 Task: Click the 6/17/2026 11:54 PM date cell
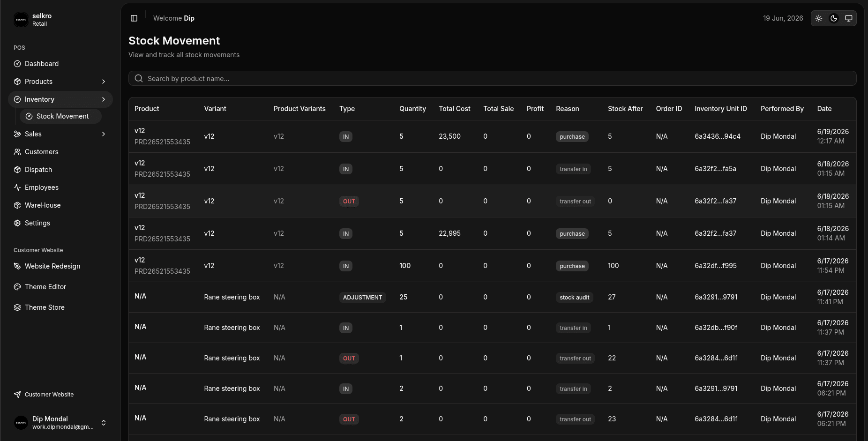coord(833,266)
